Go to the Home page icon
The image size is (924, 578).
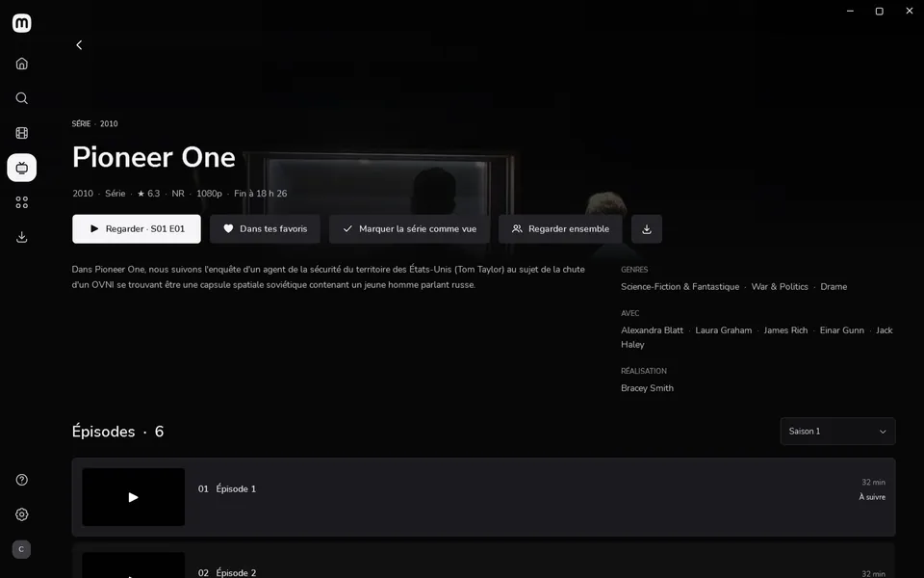(22, 64)
